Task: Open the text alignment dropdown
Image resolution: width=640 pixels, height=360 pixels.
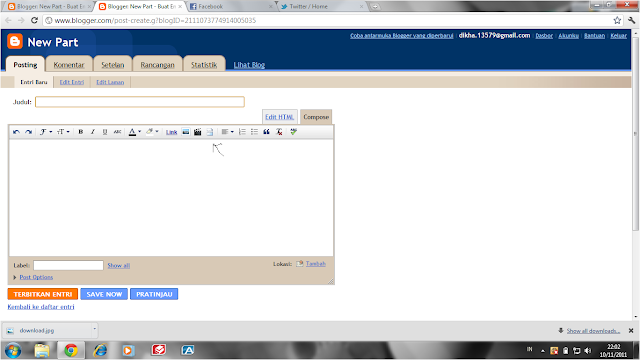Action: point(227,132)
